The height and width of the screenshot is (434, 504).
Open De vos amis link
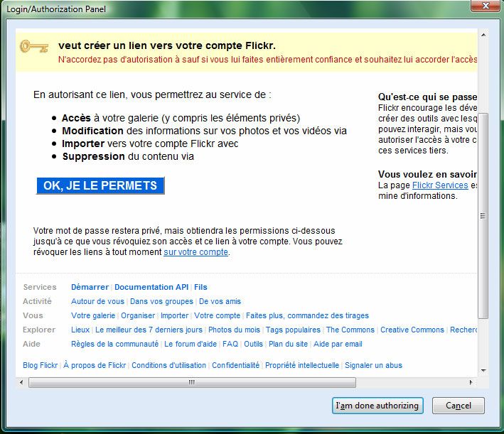pyautogui.click(x=220, y=301)
